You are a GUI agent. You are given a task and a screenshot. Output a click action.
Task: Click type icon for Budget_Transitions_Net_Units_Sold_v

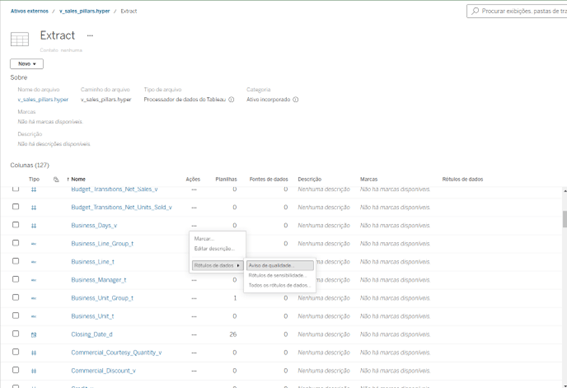pyautogui.click(x=34, y=208)
